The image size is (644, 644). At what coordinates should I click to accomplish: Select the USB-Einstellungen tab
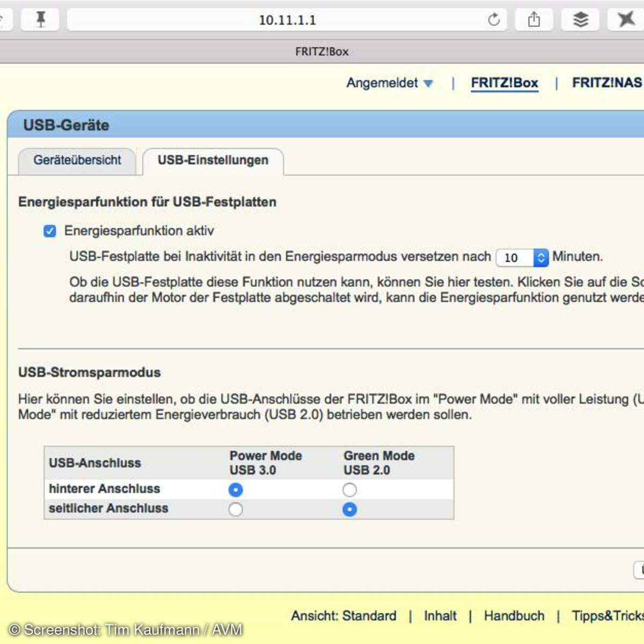pyautogui.click(x=213, y=160)
